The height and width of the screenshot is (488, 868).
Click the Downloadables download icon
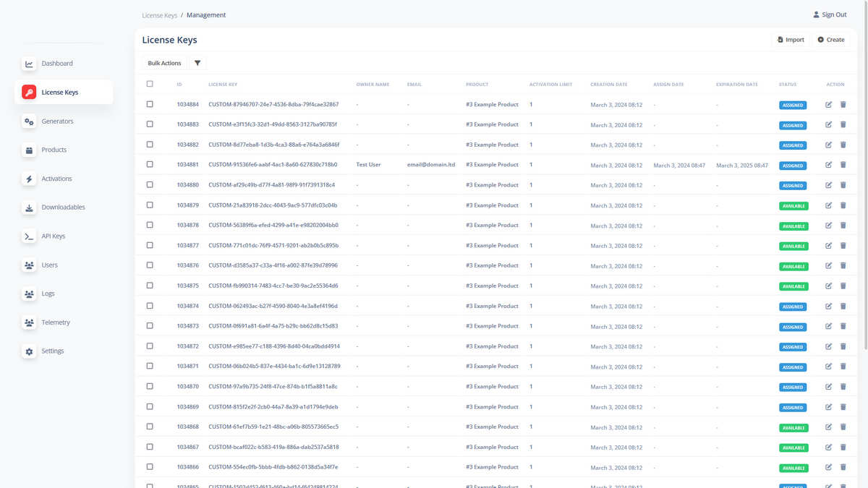point(29,207)
